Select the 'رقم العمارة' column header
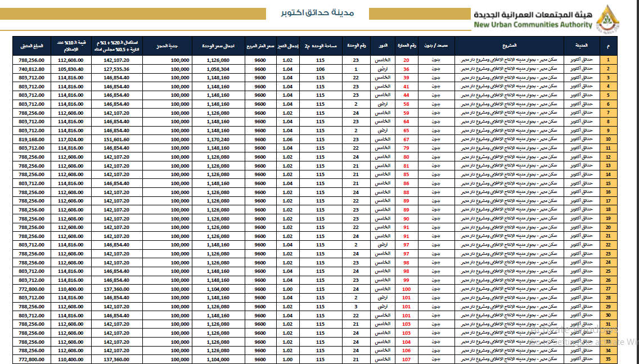 coord(407,46)
